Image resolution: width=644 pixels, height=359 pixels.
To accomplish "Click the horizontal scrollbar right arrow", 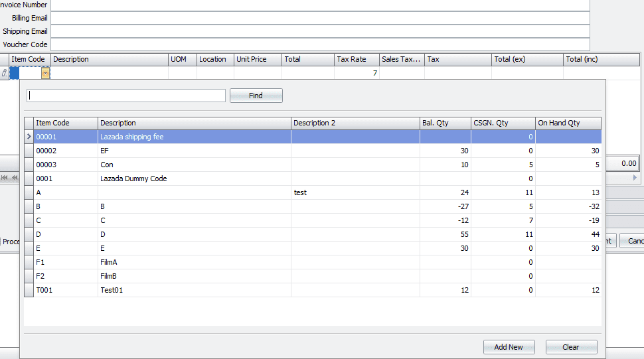I will 635,177.
